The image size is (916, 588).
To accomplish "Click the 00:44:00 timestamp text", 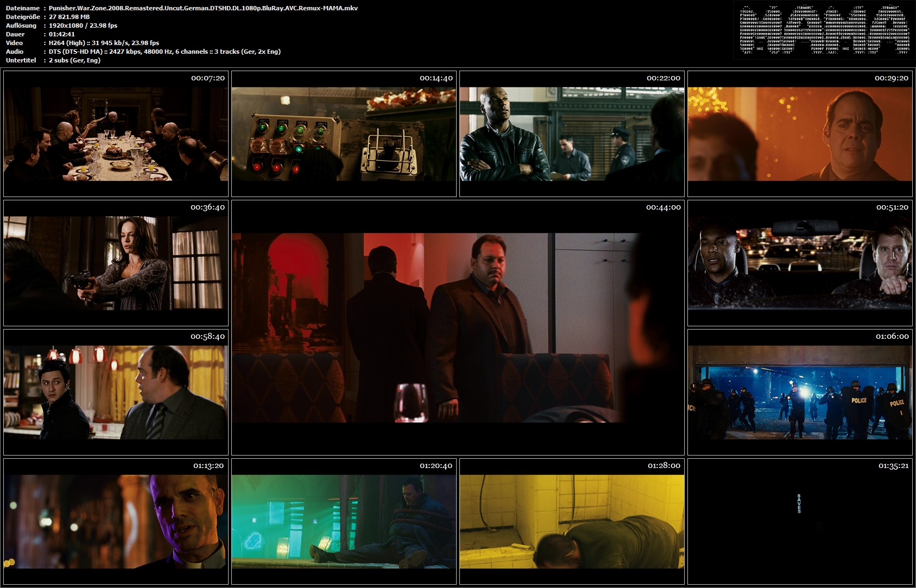I will [x=663, y=207].
